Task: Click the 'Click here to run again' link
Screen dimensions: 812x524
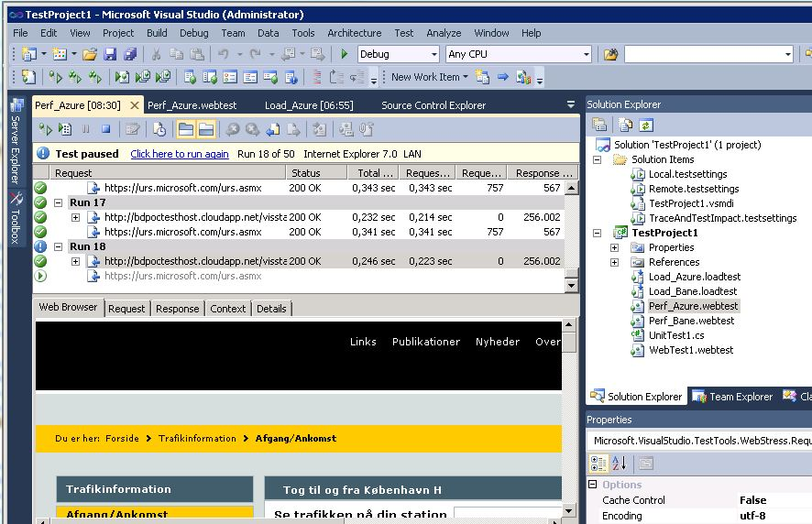Action: pyautogui.click(x=180, y=154)
